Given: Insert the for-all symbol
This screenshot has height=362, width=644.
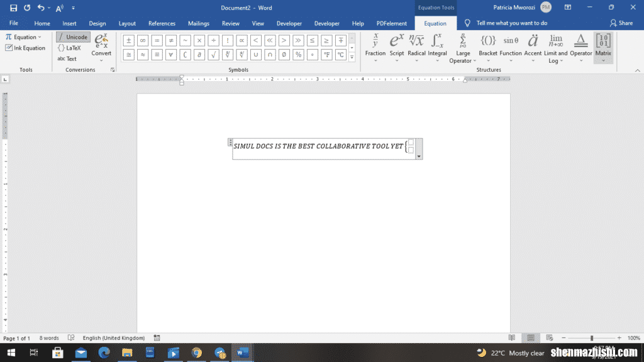Looking at the screenshot, I should (x=171, y=55).
